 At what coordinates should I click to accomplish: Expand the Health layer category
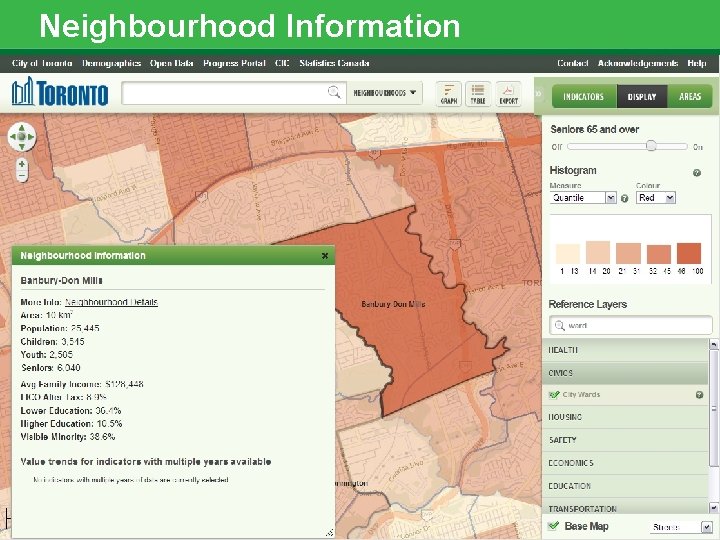pos(625,350)
